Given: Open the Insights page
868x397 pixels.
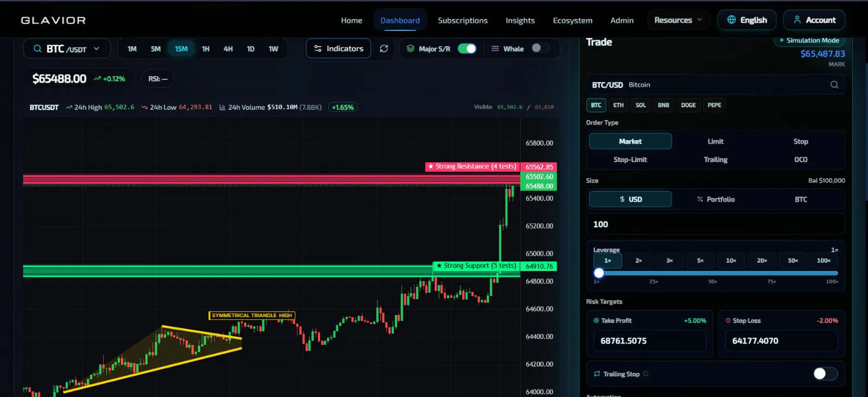Looking at the screenshot, I should [x=520, y=21].
